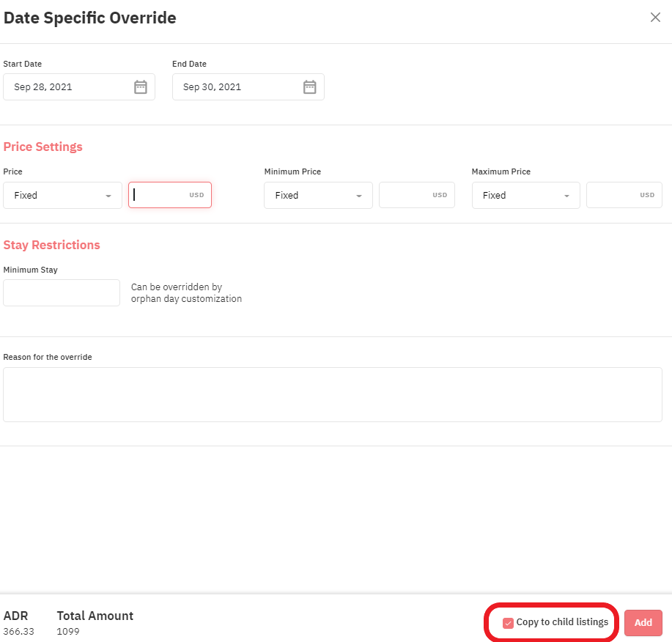The width and height of the screenshot is (672, 642).
Task: Click the Start Date field Sep 28, 2021
Action: pos(79,87)
